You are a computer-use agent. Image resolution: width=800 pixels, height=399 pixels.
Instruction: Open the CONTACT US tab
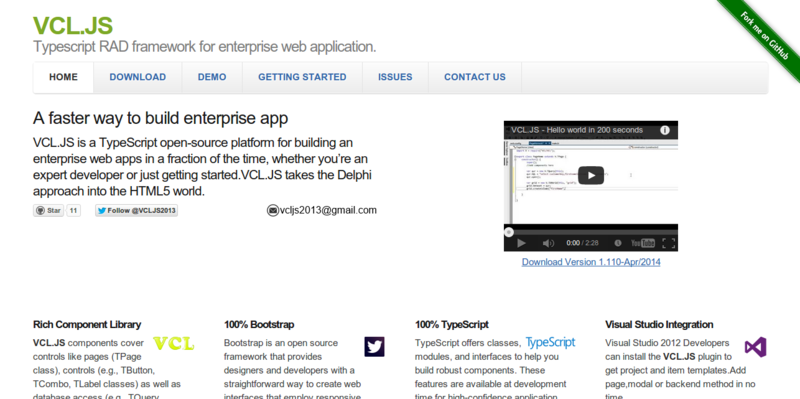pyautogui.click(x=474, y=77)
